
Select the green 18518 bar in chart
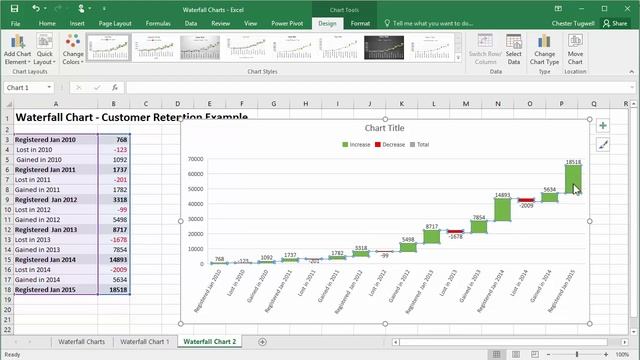tap(573, 178)
